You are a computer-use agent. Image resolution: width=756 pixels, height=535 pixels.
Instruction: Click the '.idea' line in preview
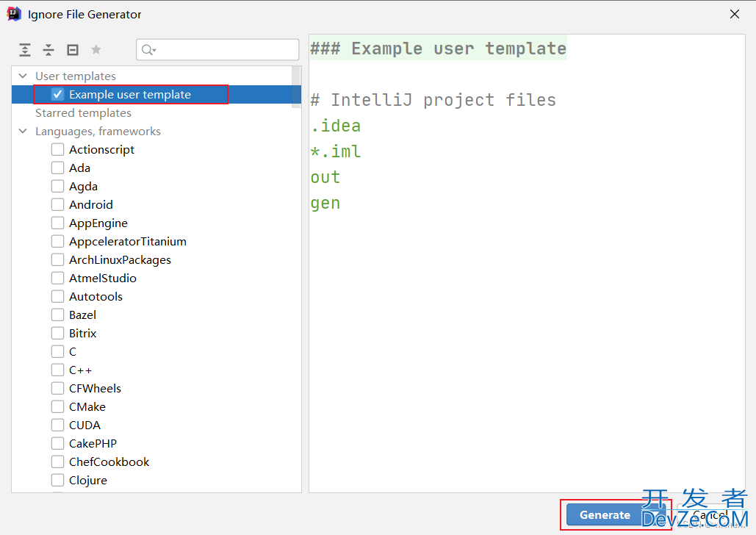tap(336, 126)
